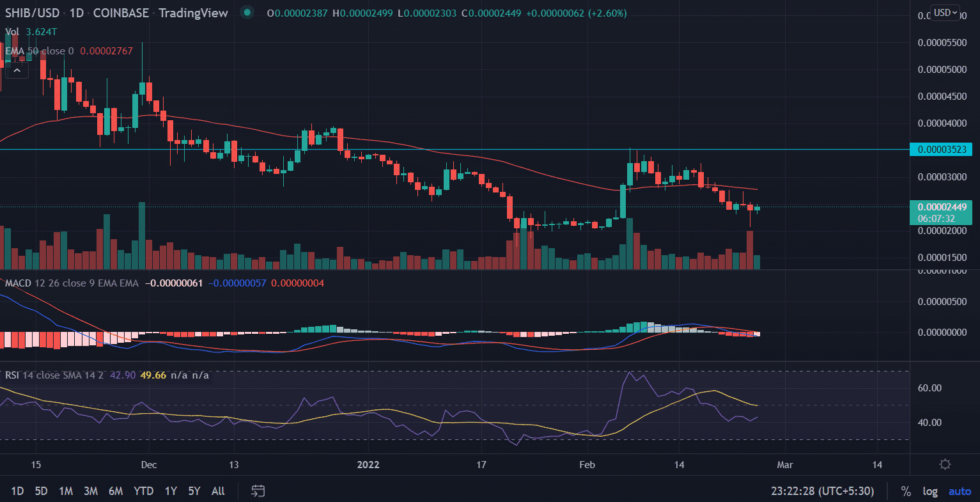The image size is (980, 502).
Task: Show the All time range
Action: click(218, 491)
